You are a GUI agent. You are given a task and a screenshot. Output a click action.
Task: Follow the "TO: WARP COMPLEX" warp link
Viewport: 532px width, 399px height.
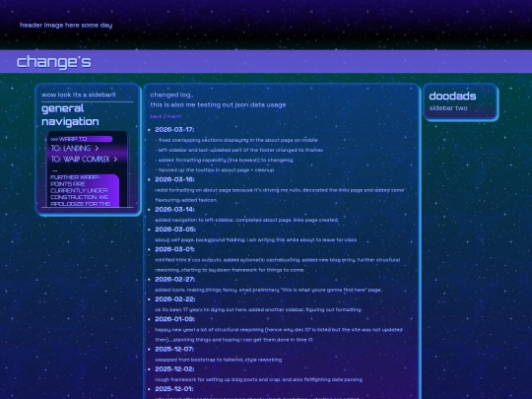click(x=84, y=160)
